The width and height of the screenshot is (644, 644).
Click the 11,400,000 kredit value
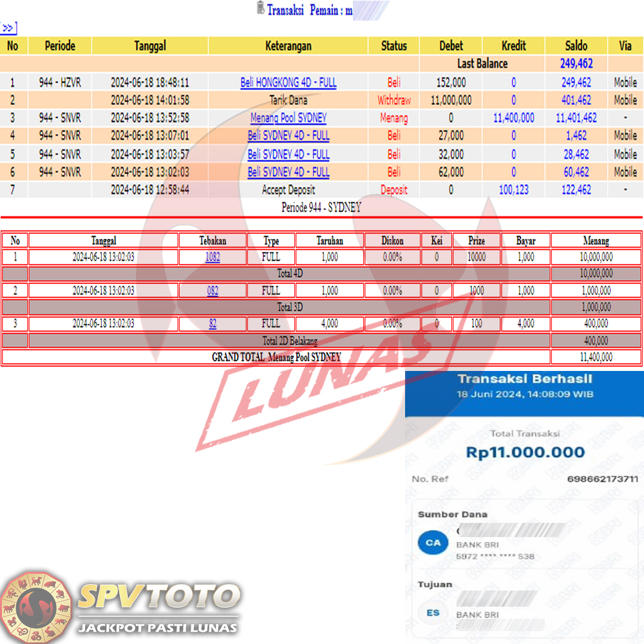click(513, 118)
